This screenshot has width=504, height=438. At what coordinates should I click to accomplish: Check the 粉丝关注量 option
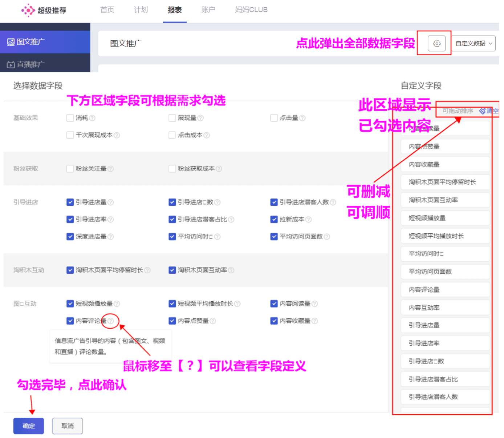pos(70,169)
